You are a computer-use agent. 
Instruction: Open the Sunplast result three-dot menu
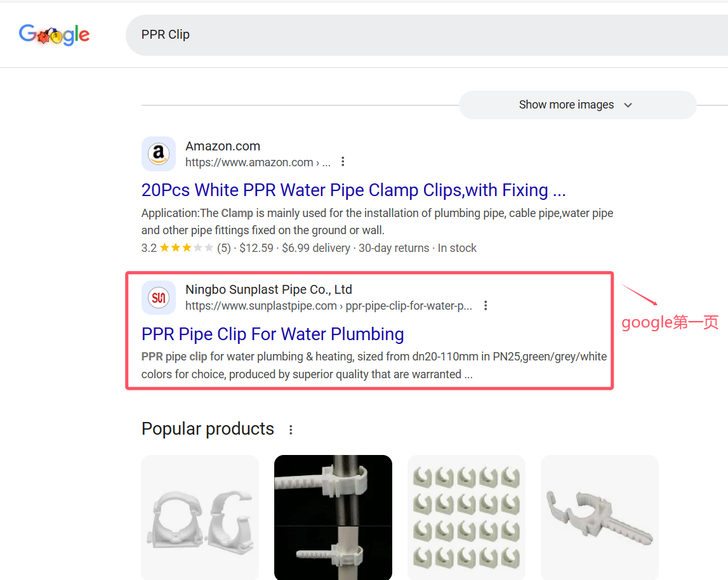[486, 306]
